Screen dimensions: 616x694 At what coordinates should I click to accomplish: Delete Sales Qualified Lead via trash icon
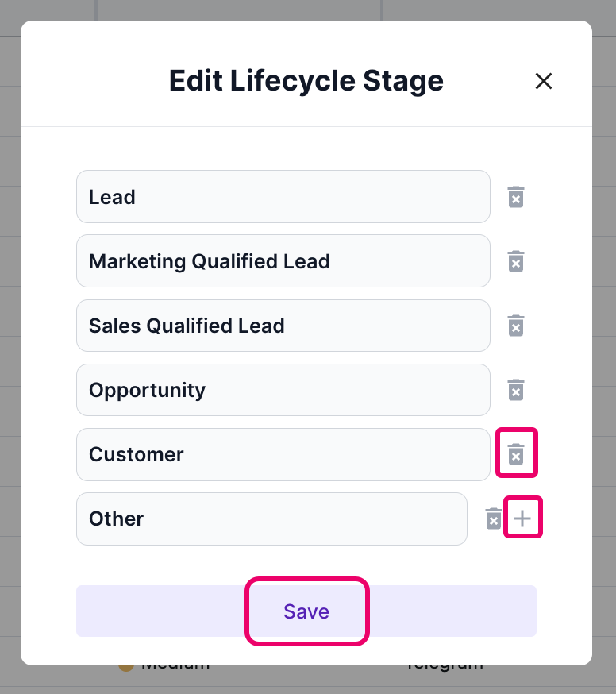[515, 326]
